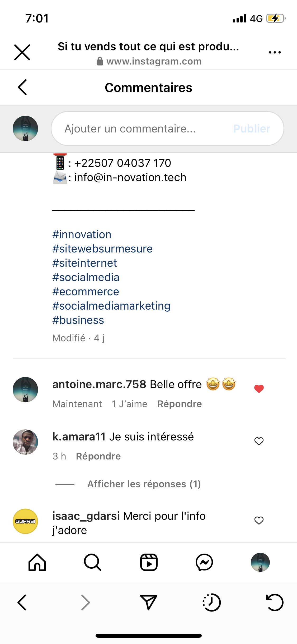Like isaac_gdarsi's comment

point(259,520)
